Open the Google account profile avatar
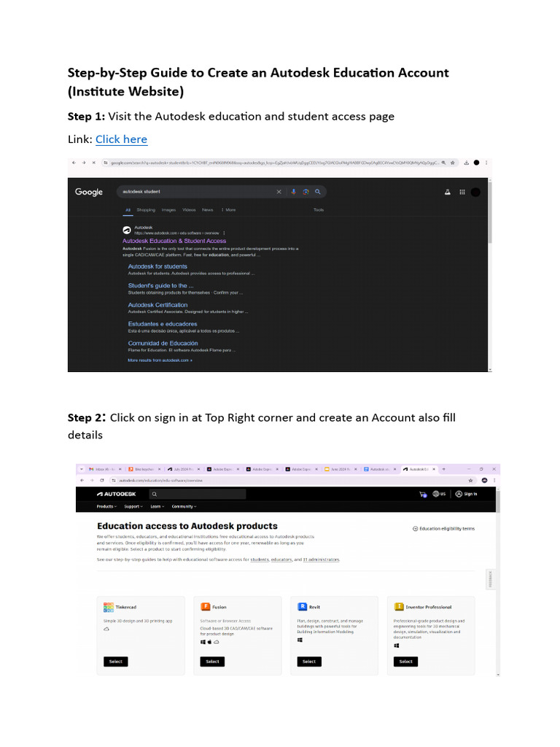The height and width of the screenshot is (747, 560). coord(475,192)
